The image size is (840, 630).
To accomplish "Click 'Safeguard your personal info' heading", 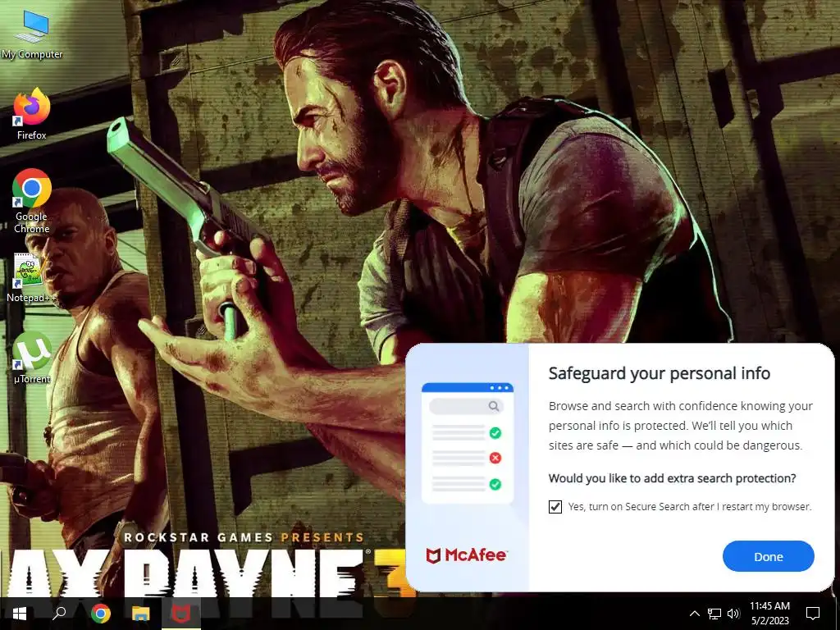I will click(660, 373).
